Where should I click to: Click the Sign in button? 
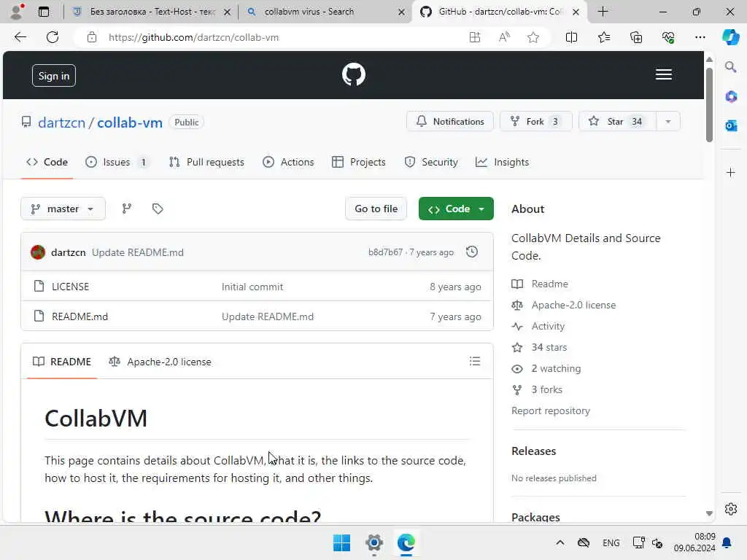(54, 76)
